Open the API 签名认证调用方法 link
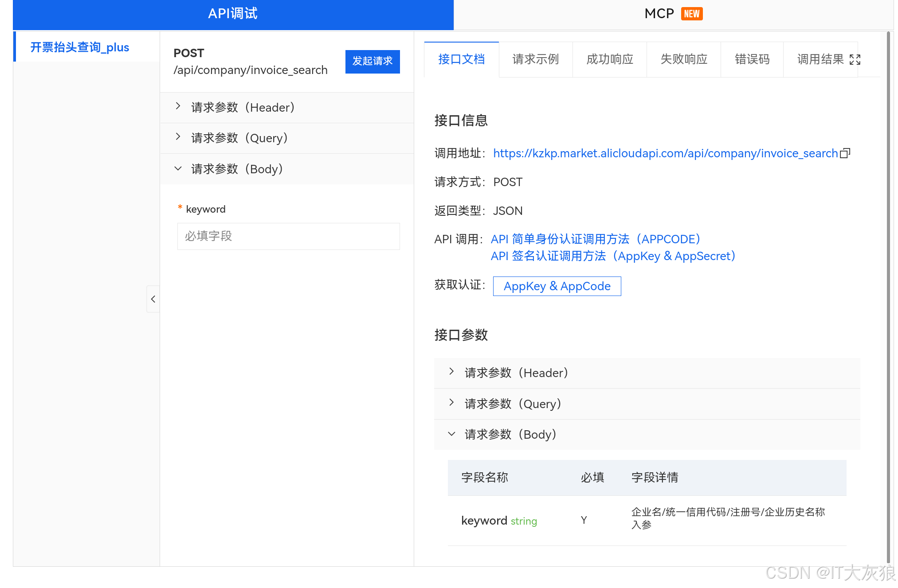The image size is (898, 588). pyautogui.click(x=613, y=256)
